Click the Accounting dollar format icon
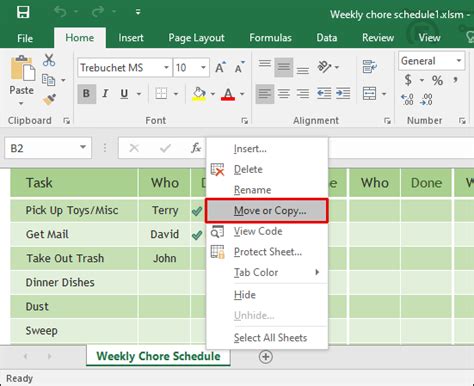Viewport: 474px width, 386px height. point(408,80)
